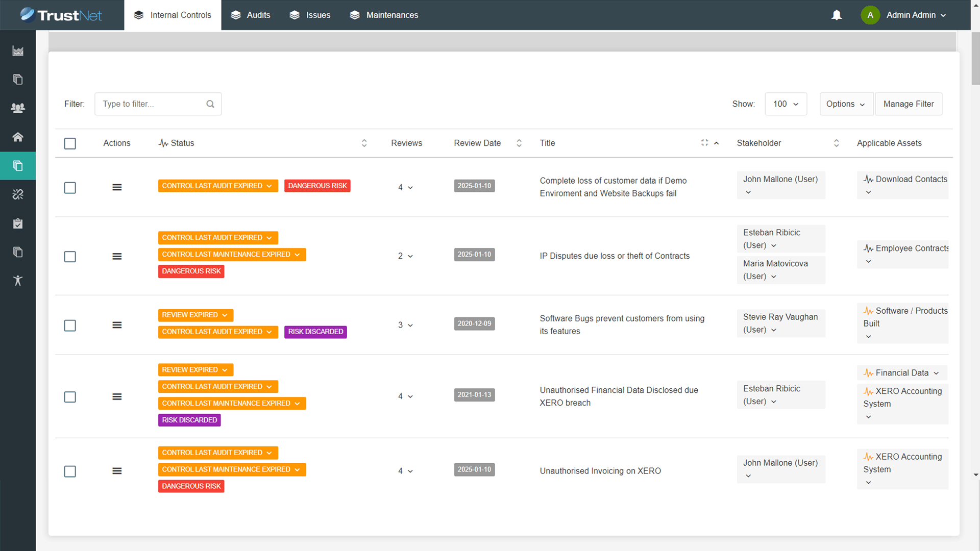Switch to the Audits tab
Screen dimensions: 980x551
(x=251, y=15)
